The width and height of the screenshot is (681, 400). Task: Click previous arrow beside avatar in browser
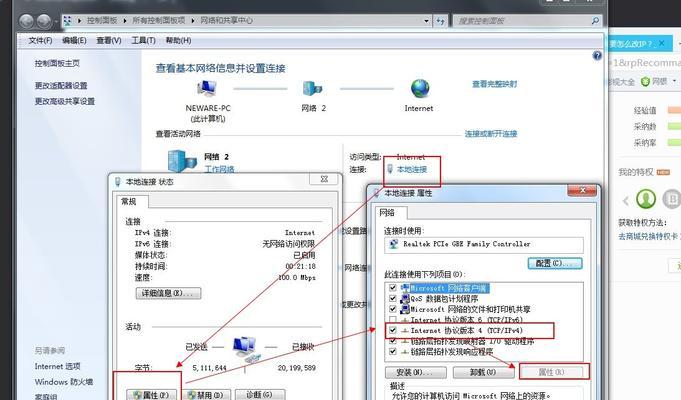click(x=625, y=200)
